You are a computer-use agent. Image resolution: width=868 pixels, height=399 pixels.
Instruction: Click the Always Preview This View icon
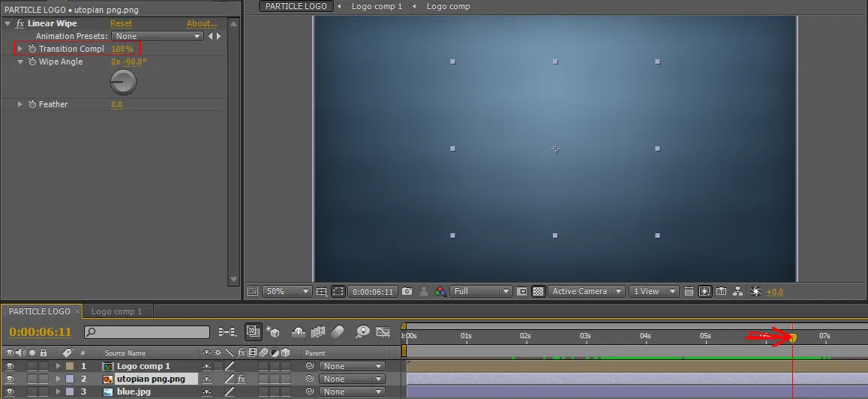click(x=253, y=291)
